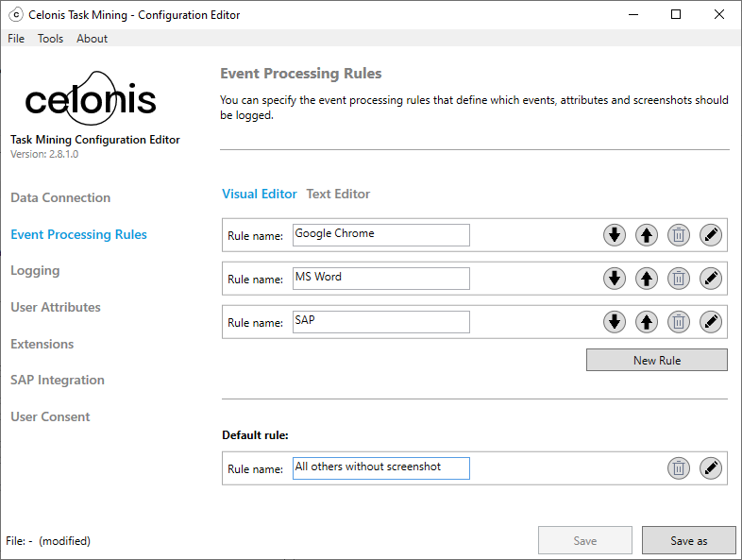742x560 pixels.
Task: Move MS Word rule up
Action: [x=647, y=279]
